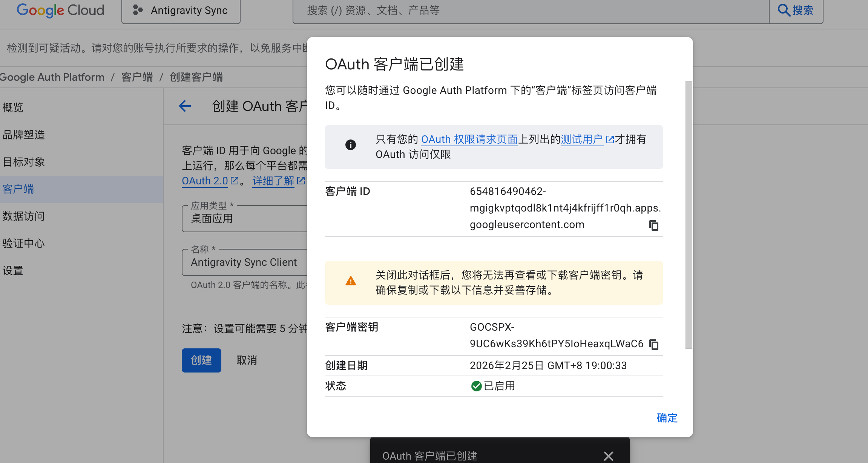This screenshot has width=868, height=463.
Task: Click the info icon in notice box
Action: (351, 145)
